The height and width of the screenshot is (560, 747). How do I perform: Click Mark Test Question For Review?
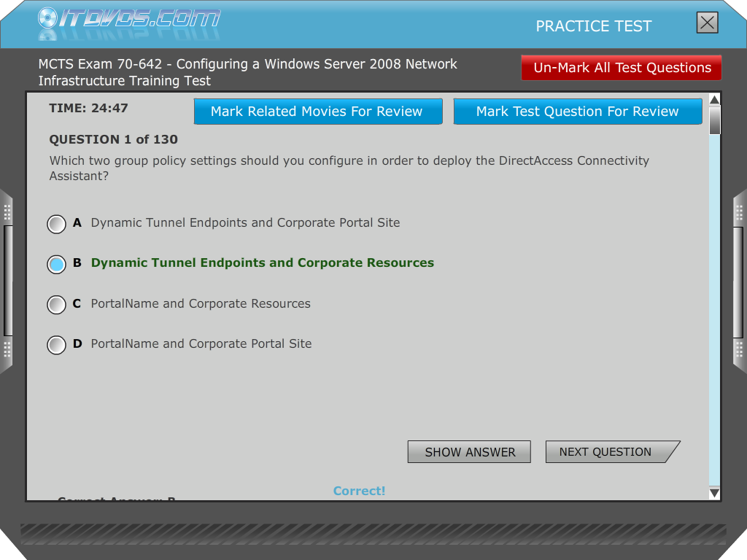pyautogui.click(x=578, y=112)
